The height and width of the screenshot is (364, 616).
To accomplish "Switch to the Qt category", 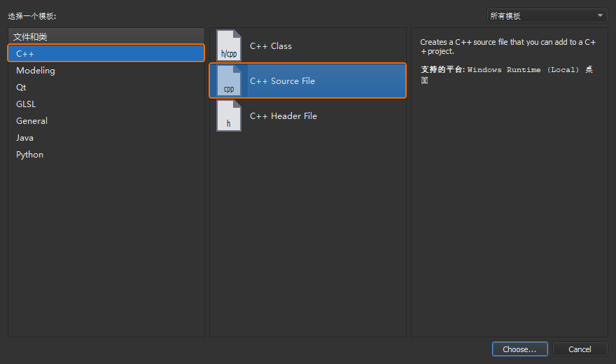I will (22, 87).
